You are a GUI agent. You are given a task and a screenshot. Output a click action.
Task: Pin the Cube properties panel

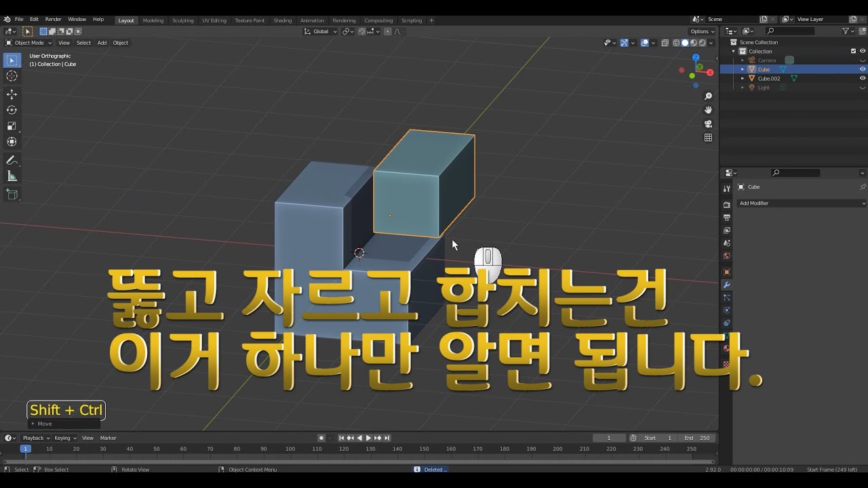click(863, 187)
